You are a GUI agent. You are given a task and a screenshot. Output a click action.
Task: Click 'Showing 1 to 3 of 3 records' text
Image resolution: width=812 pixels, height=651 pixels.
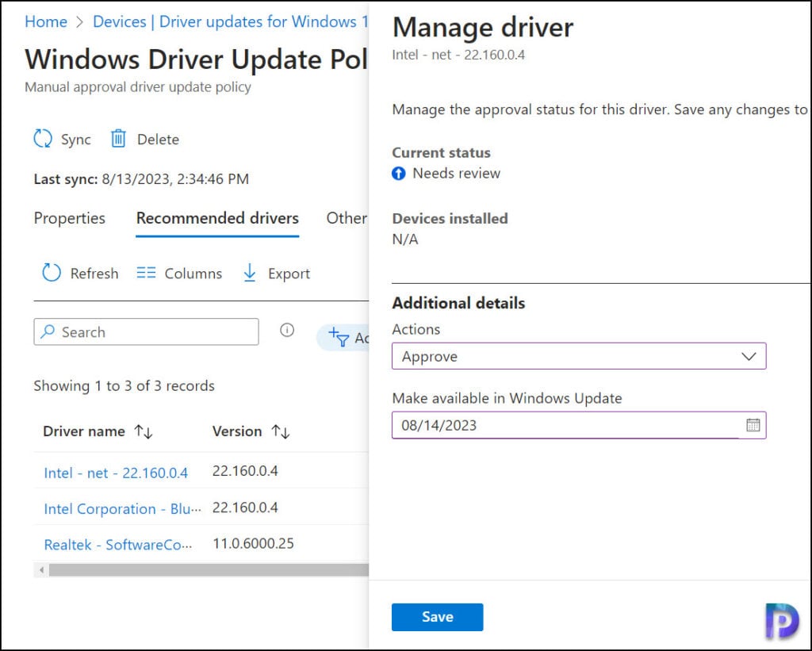pos(124,386)
